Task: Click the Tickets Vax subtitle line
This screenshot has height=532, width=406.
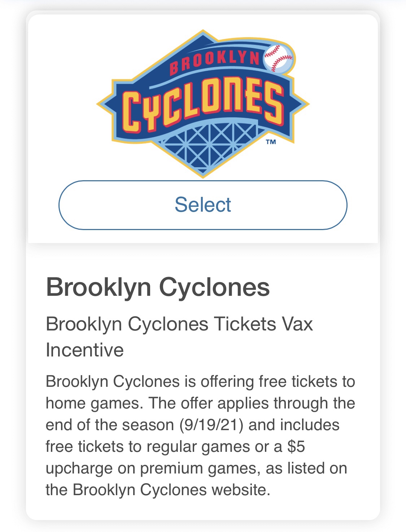Action: pyautogui.click(x=179, y=324)
